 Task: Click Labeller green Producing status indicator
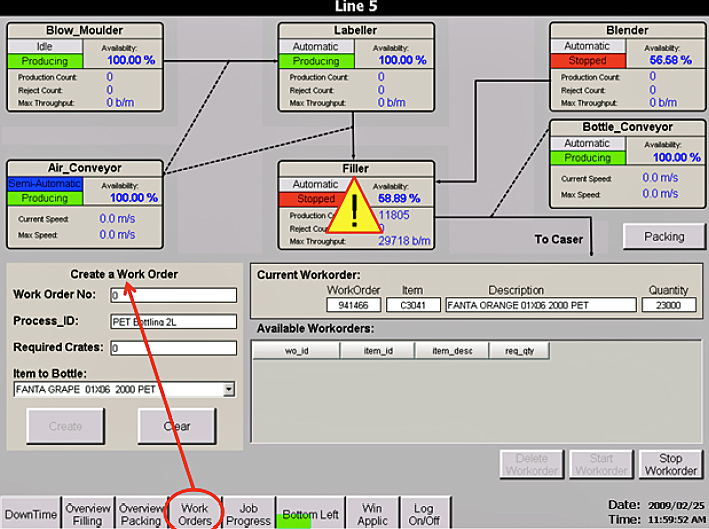[x=316, y=61]
